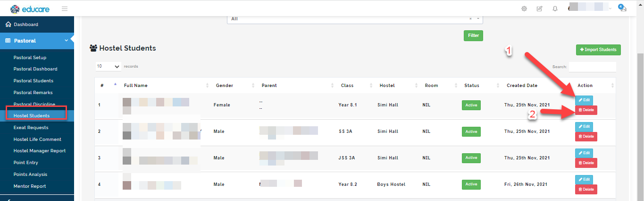Open Point Entry page
The height and width of the screenshot is (201, 644).
point(26,163)
